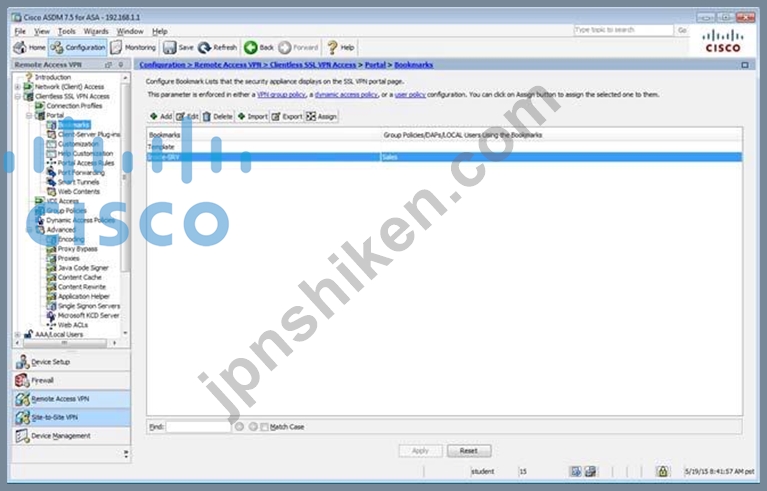This screenshot has width=767, height=491.
Task: Click the Home toolbar icon
Action: [x=29, y=47]
